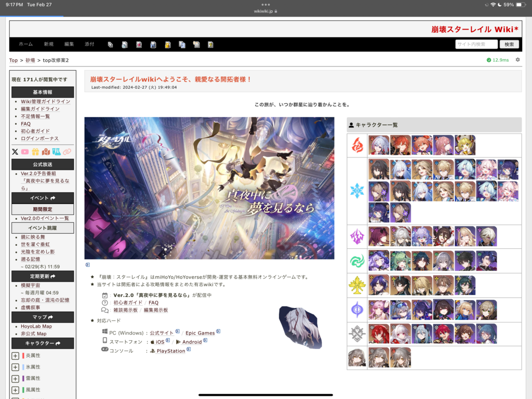Open the X (Twitter) icon in sidebar

coord(15,152)
